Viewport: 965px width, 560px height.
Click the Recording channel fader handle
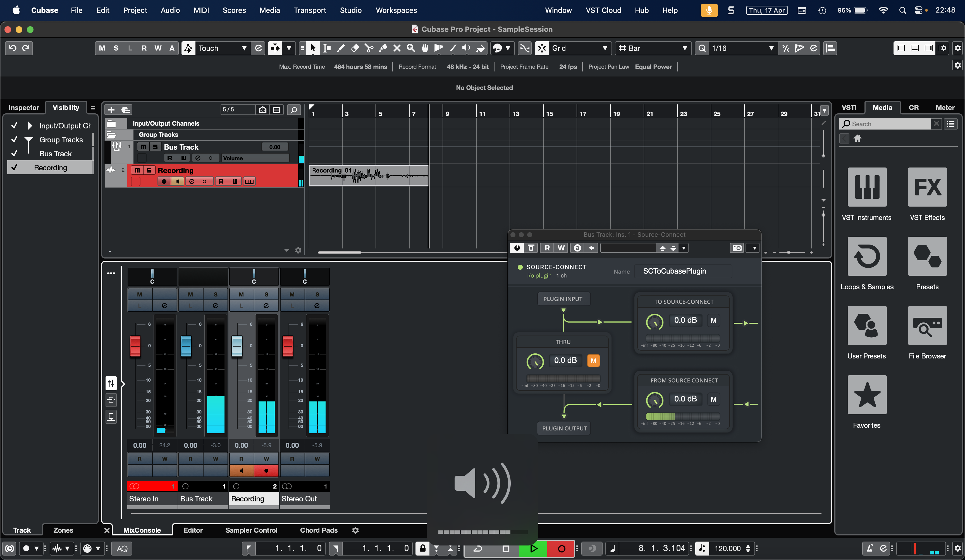[x=237, y=346]
